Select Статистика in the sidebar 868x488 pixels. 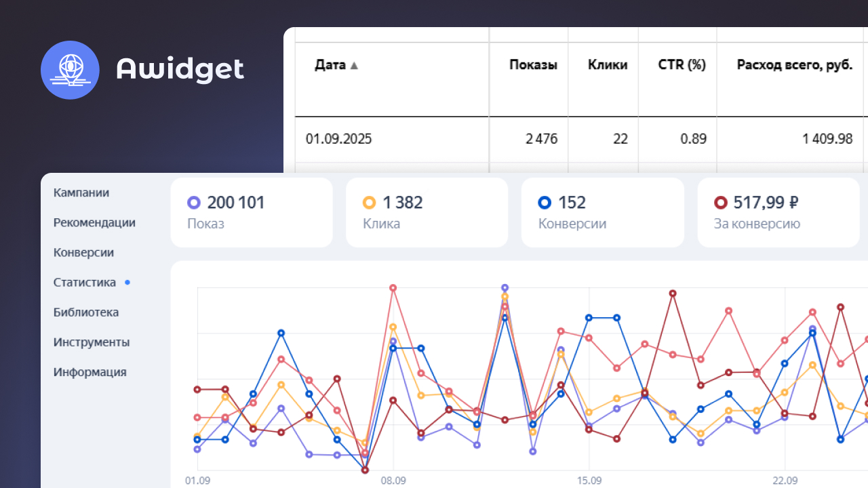point(85,283)
